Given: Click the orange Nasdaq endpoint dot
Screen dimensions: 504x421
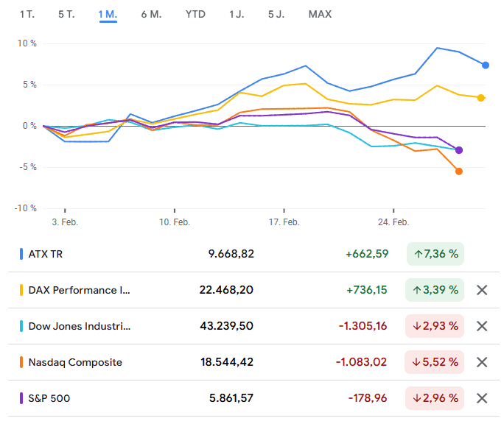Looking at the screenshot, I should (459, 171).
